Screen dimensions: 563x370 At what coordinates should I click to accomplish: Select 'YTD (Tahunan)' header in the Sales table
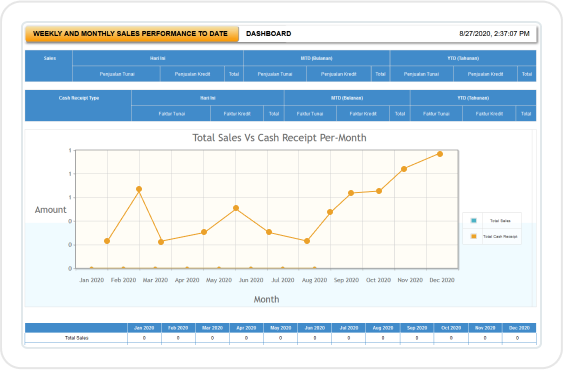point(463,58)
